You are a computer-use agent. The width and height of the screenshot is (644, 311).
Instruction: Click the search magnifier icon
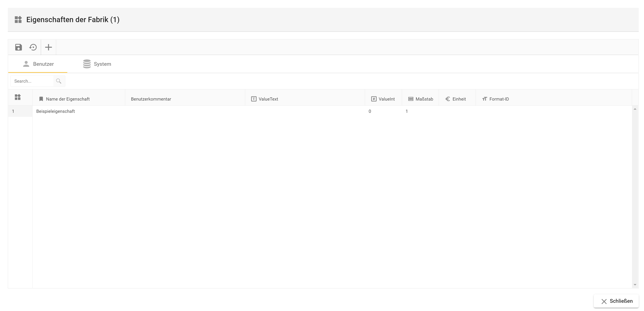[x=59, y=81]
